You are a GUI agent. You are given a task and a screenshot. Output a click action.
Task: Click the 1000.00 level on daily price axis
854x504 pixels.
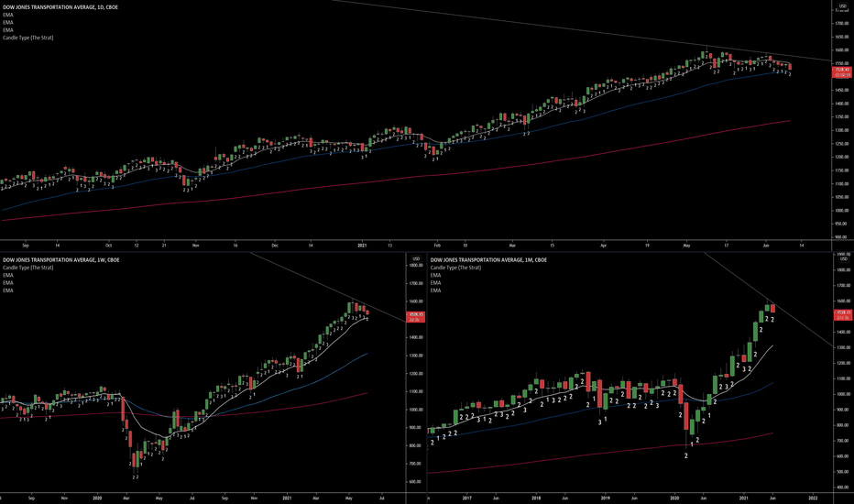tap(841, 211)
